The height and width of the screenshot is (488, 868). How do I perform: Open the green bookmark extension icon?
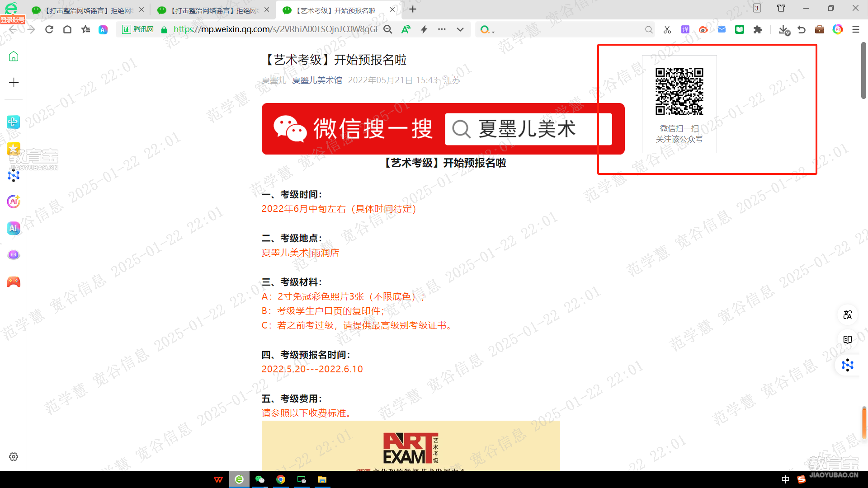pyautogui.click(x=740, y=30)
